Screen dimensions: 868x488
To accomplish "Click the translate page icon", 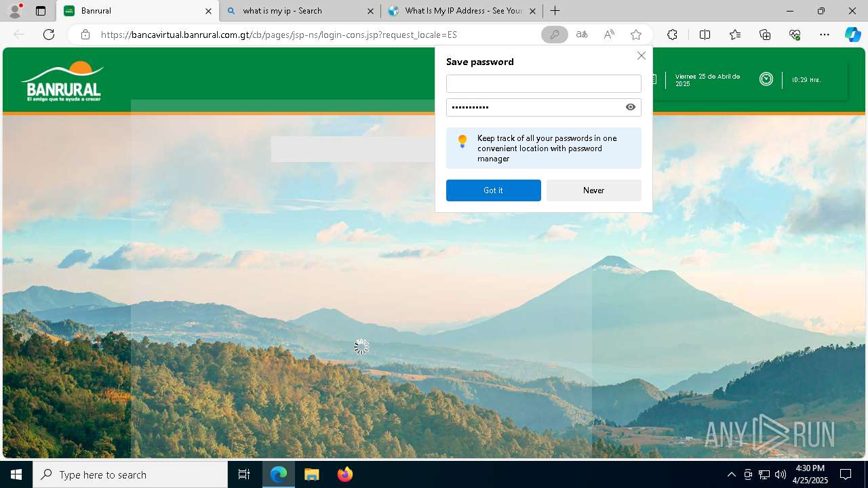I will click(582, 35).
